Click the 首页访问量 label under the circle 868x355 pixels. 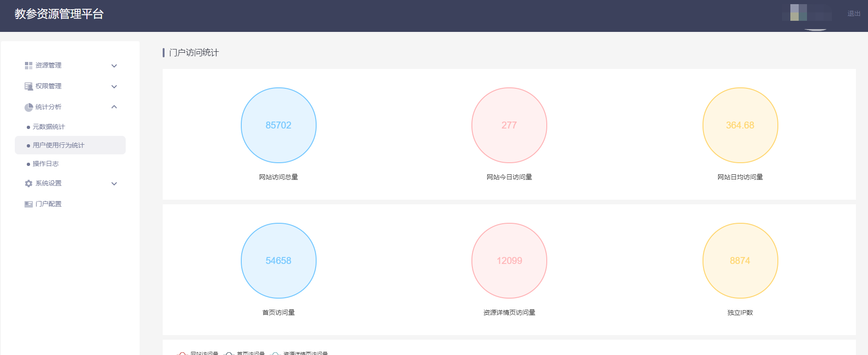(279, 312)
